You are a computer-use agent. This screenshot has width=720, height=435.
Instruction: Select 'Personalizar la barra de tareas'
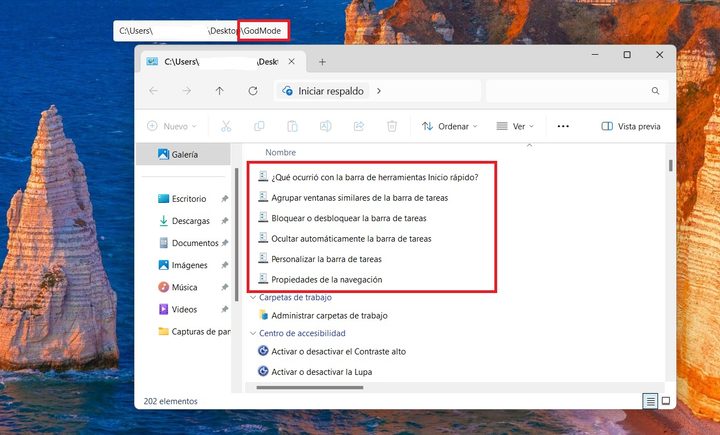click(x=326, y=259)
